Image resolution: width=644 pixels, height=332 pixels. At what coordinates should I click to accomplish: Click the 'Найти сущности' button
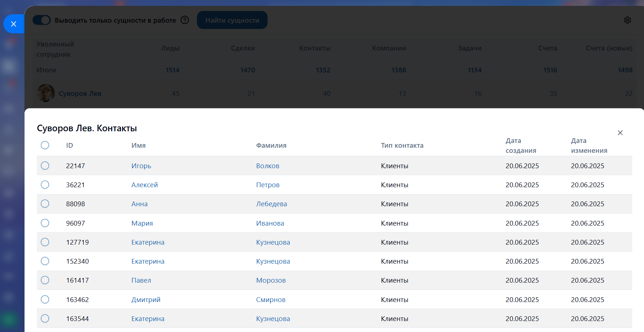232,20
